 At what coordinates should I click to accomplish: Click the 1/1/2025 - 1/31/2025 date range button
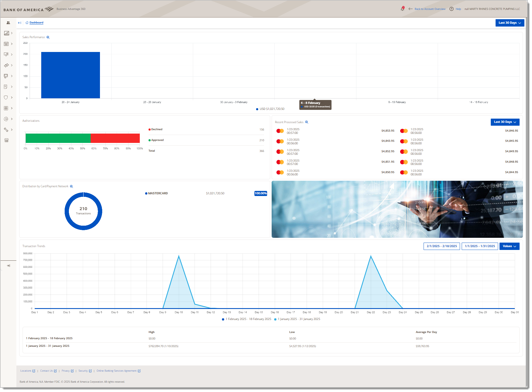click(479, 246)
